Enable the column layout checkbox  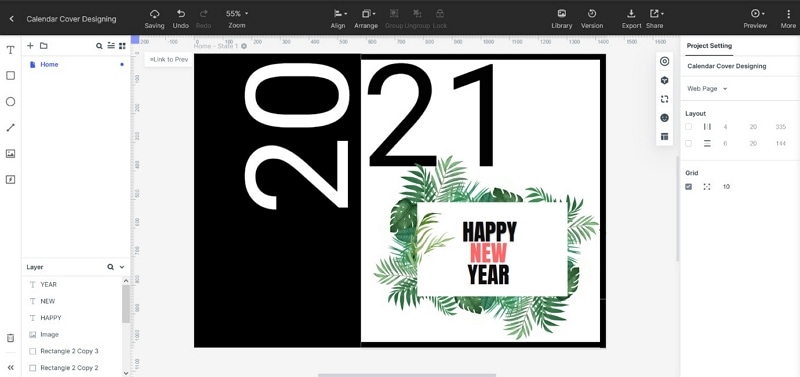click(x=688, y=127)
